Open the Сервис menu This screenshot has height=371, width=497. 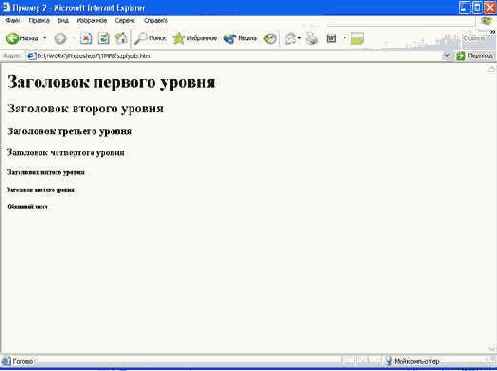tap(125, 21)
